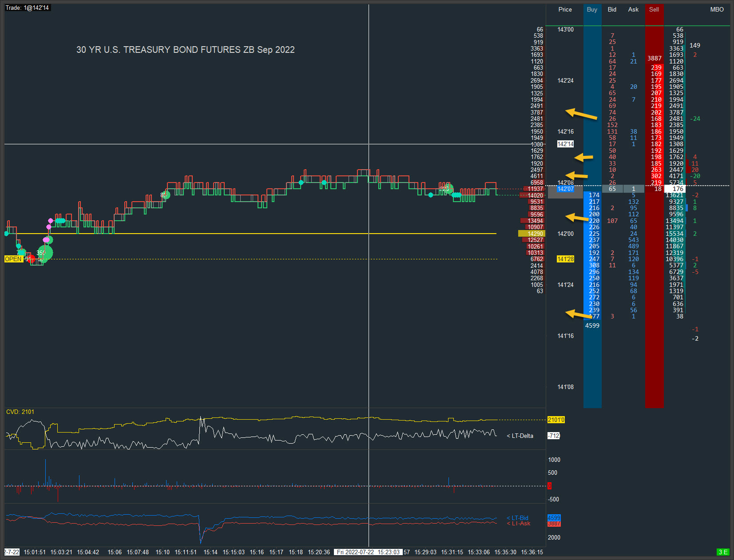The image size is (734, 560).
Task: Click the -500 scale label
Action: click(x=553, y=499)
